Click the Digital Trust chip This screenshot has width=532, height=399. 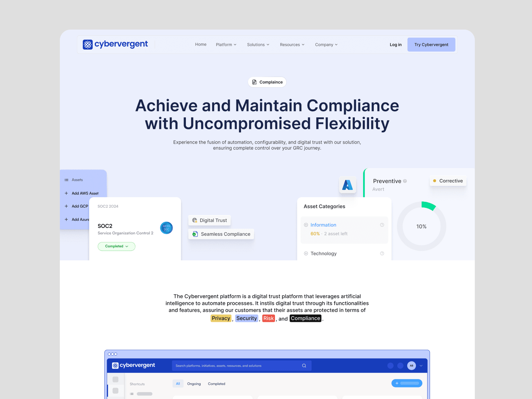(210, 220)
